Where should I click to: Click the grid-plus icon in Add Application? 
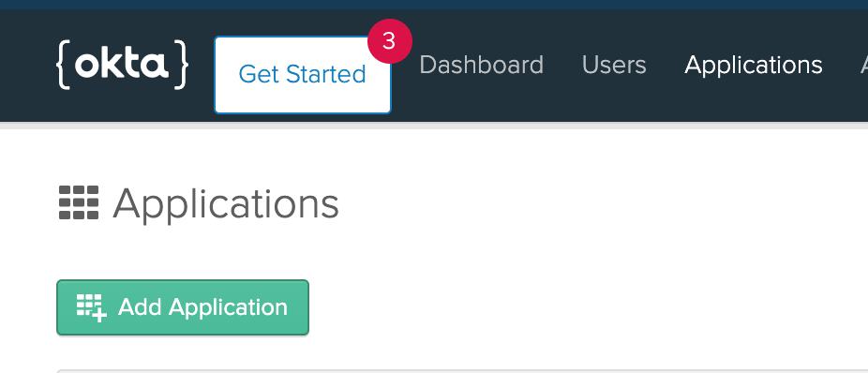(x=91, y=307)
